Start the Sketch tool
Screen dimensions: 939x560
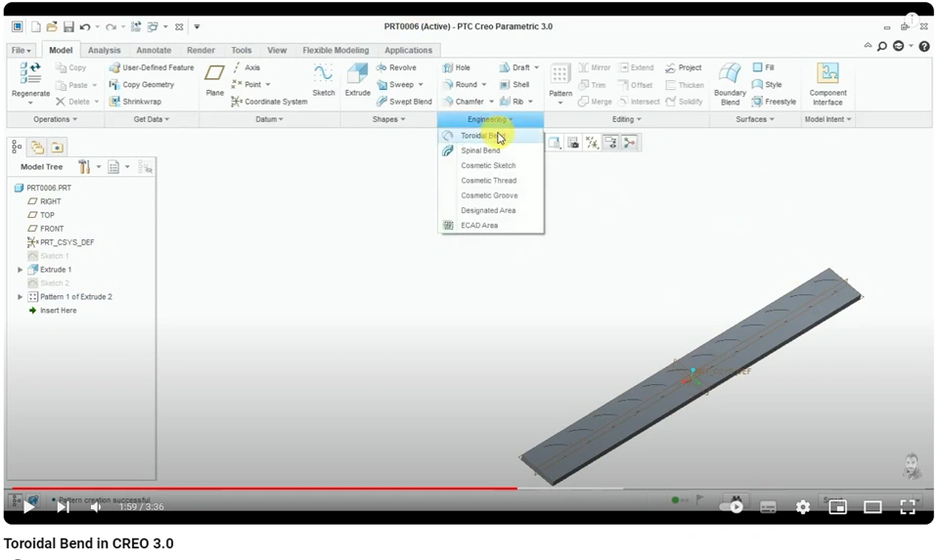324,79
